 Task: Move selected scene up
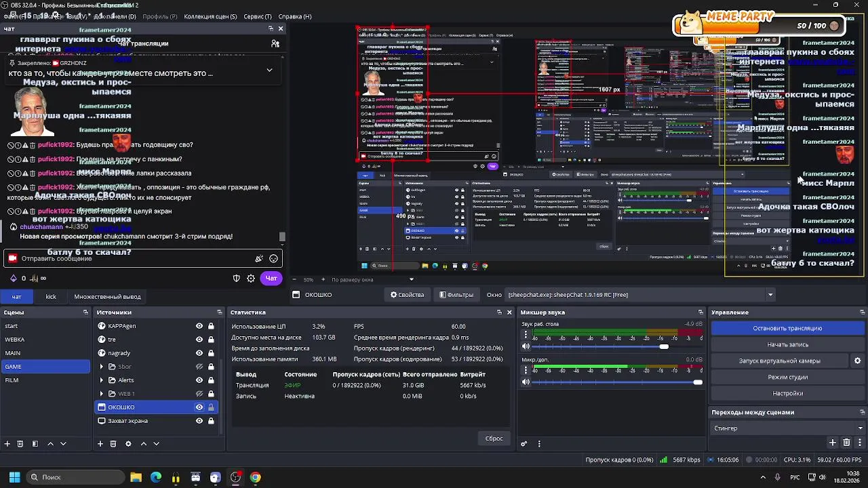click(50, 443)
